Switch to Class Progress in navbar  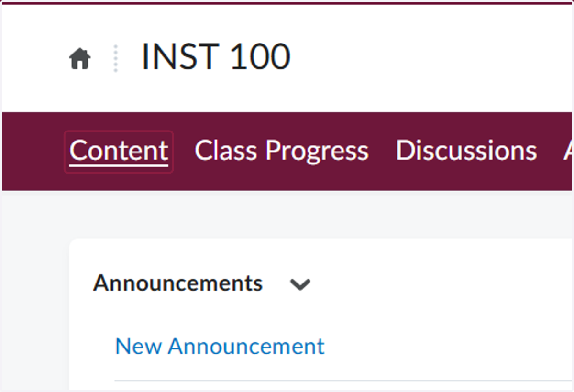tap(281, 151)
